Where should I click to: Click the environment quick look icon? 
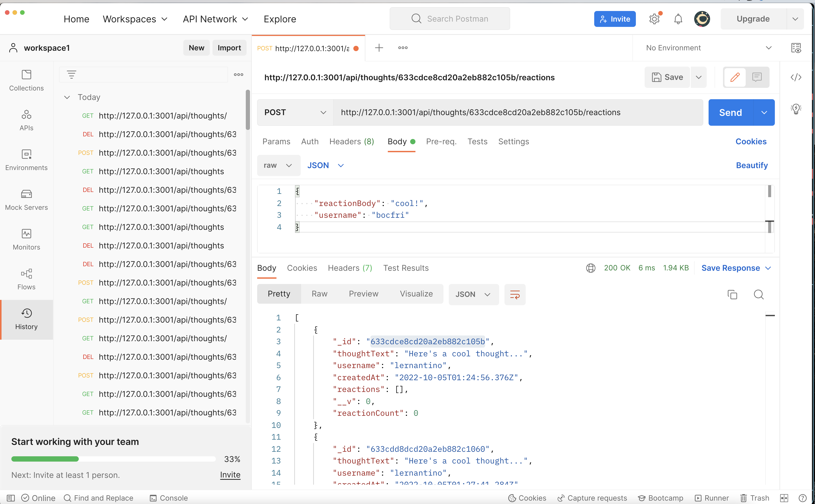(796, 48)
